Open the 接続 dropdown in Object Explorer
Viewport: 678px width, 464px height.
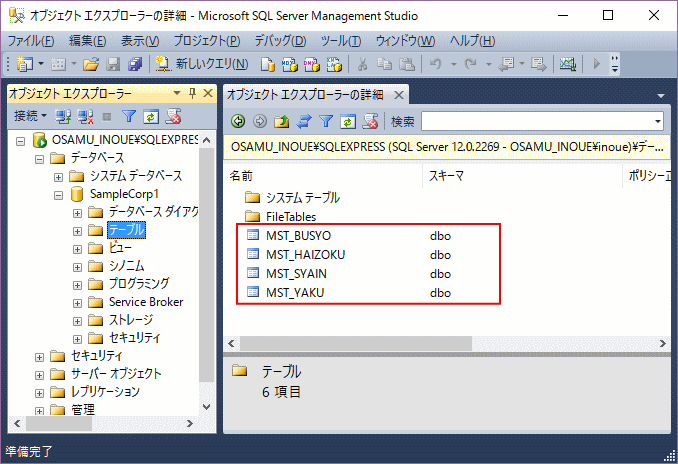click(30, 116)
